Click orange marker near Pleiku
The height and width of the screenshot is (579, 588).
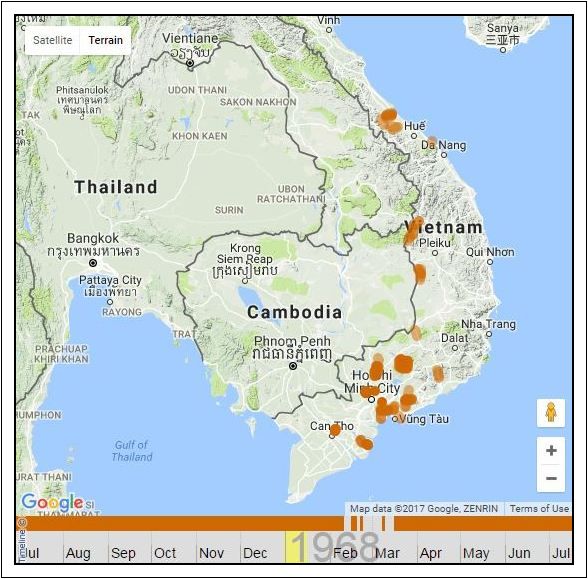pyautogui.click(x=413, y=230)
